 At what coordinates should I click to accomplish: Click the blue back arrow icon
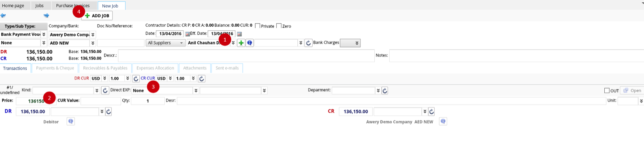pyautogui.click(x=3, y=16)
